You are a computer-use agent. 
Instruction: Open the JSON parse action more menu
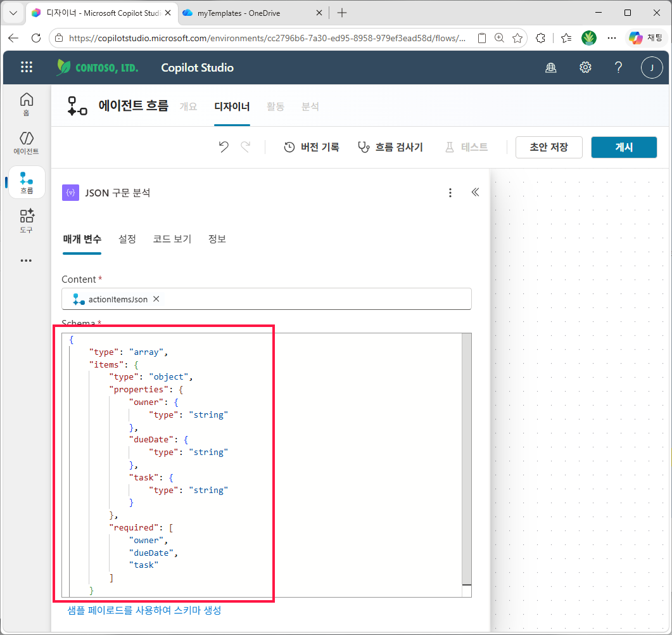pyautogui.click(x=450, y=193)
